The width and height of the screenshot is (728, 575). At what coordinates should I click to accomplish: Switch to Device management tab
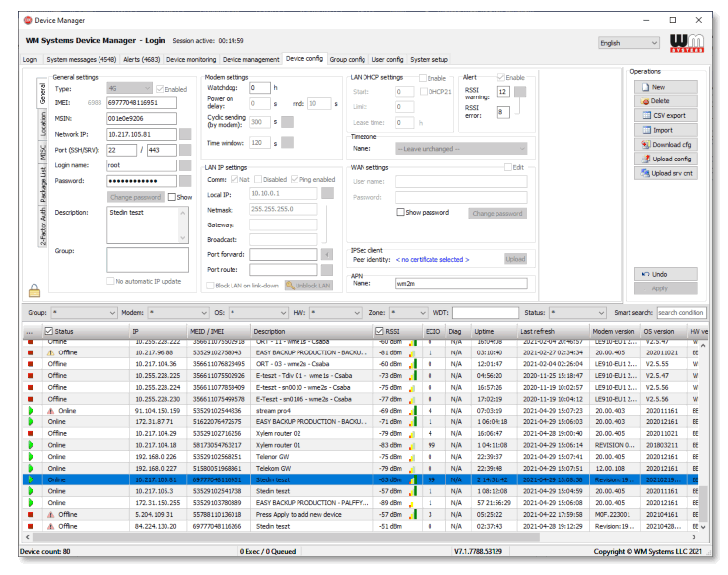point(251,60)
